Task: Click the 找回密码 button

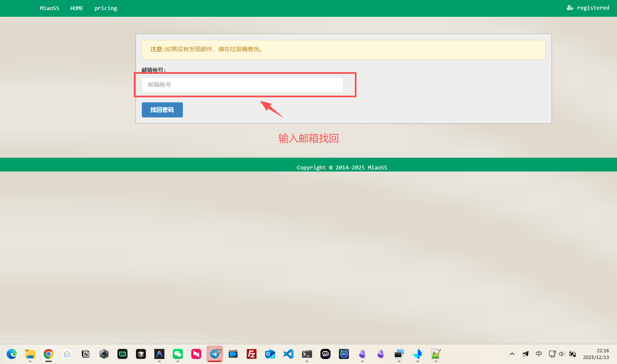Action: (162, 110)
